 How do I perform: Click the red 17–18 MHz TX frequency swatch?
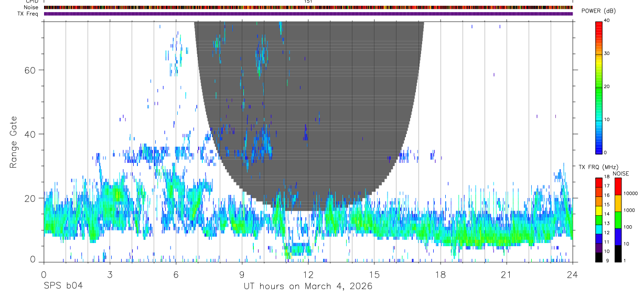pos(599,183)
